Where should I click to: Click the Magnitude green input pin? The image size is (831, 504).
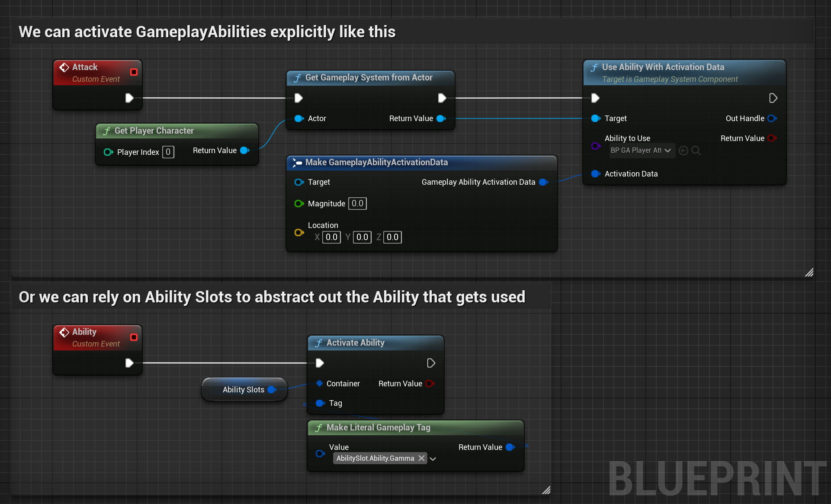click(299, 204)
